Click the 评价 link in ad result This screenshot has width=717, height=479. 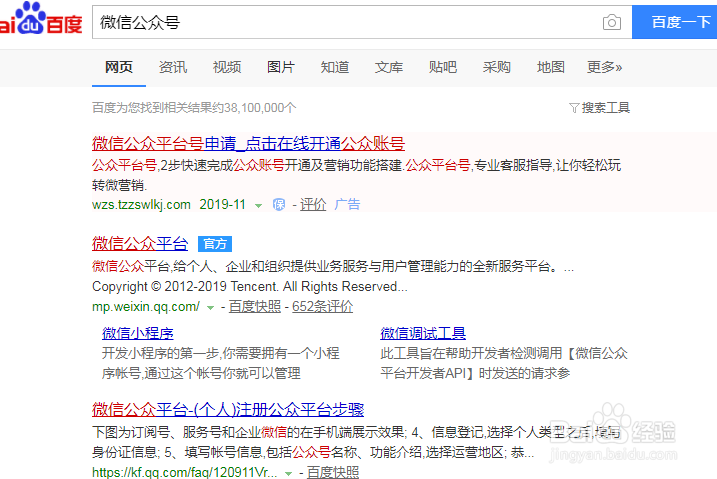[313, 204]
